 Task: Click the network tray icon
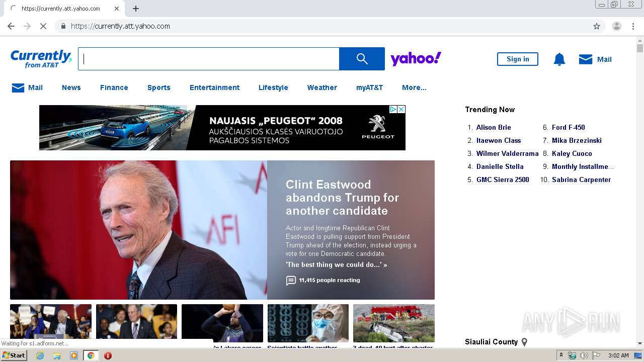pyautogui.click(x=572, y=355)
